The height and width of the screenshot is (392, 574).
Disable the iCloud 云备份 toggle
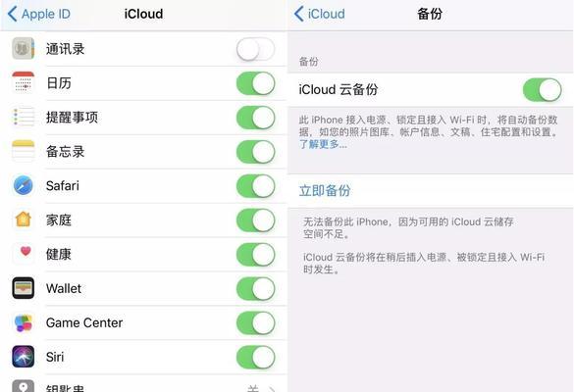[x=543, y=89]
